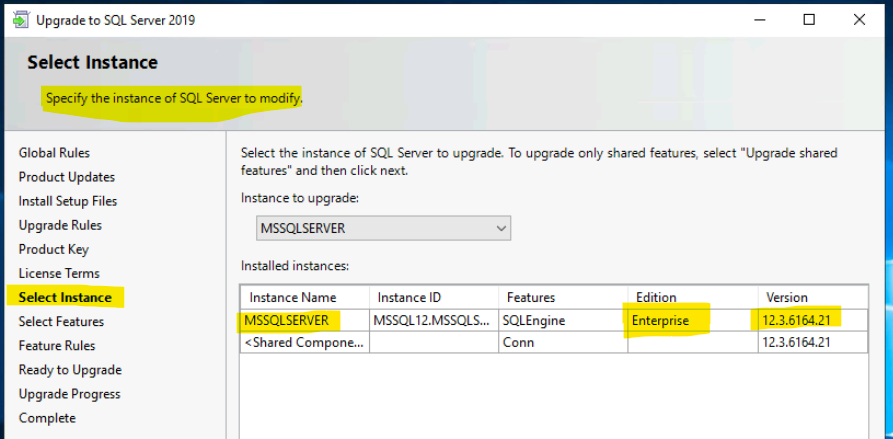Go to Product Updates step

point(67,177)
